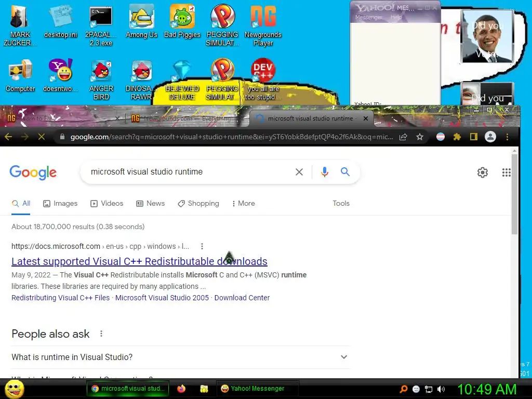Click the orange search tray icon
Viewport: 532px width, 399px height.
point(403,389)
